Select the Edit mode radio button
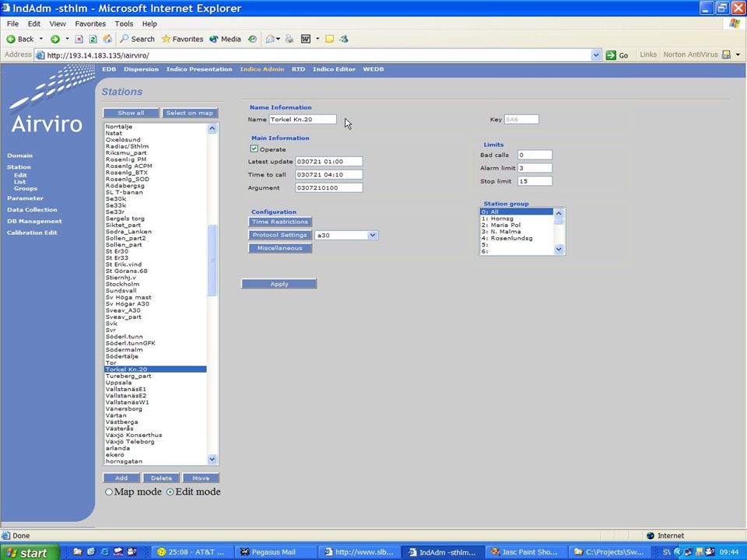 [x=170, y=492]
